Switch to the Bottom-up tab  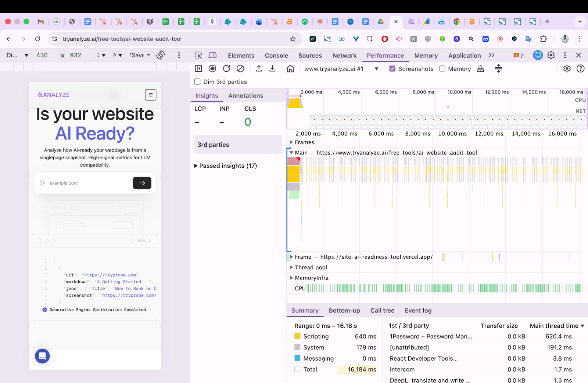344,311
